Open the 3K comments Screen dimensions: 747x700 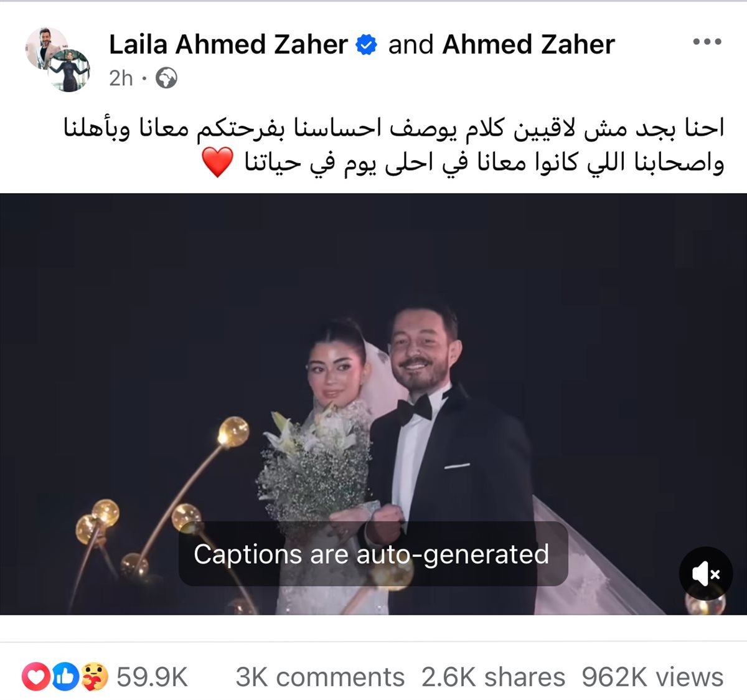pyautogui.click(x=320, y=677)
